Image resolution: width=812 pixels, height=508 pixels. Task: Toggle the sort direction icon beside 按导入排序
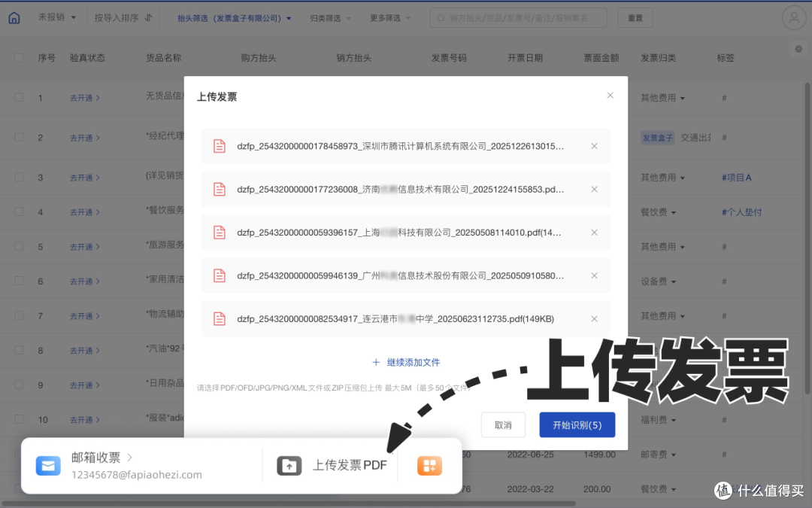(149, 17)
